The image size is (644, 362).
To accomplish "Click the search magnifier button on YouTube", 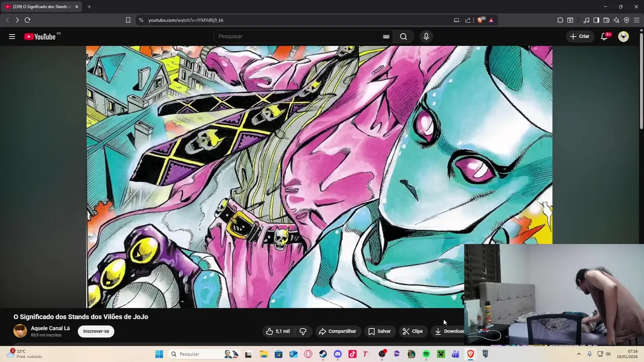I will coord(404,36).
